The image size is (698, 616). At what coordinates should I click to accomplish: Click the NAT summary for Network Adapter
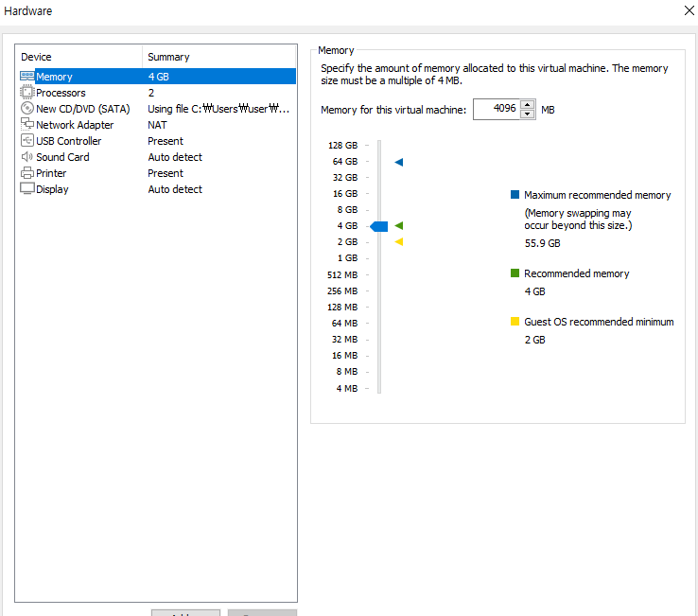coord(157,125)
